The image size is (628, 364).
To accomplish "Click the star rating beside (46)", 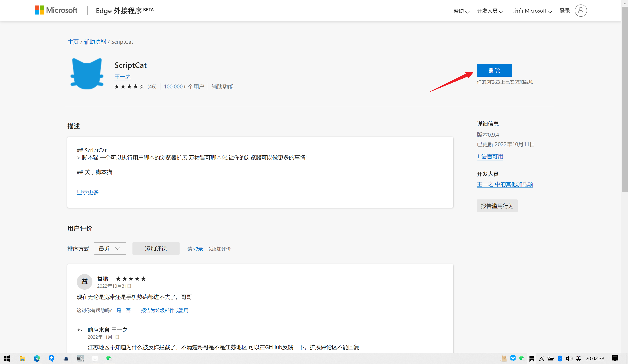I will click(x=129, y=86).
